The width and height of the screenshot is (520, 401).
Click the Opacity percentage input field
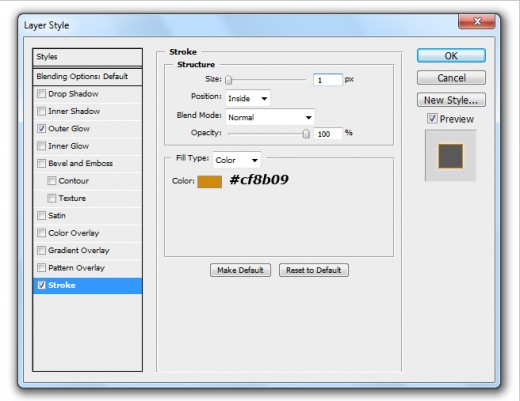click(328, 134)
